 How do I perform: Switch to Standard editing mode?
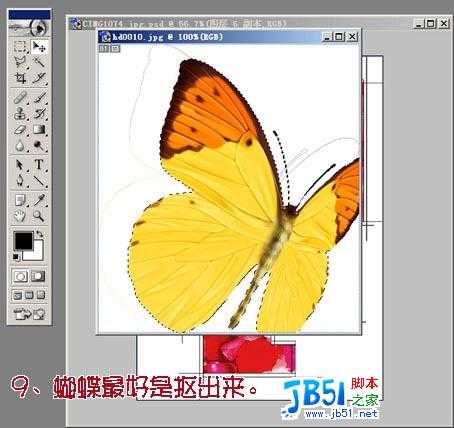[x=20, y=276]
